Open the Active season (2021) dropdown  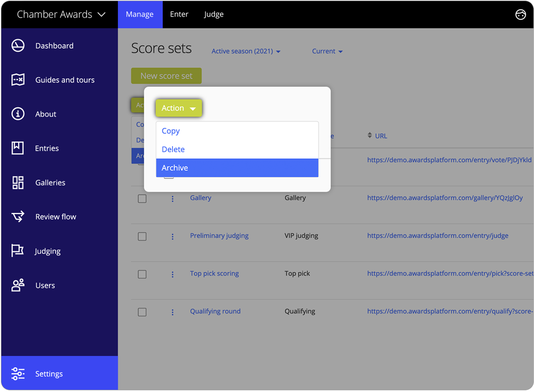pyautogui.click(x=246, y=51)
